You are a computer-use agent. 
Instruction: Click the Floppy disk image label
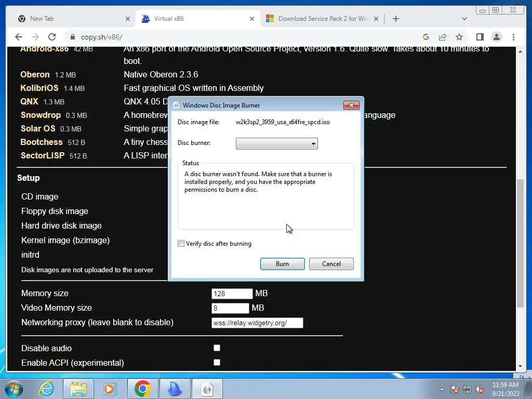55,211
